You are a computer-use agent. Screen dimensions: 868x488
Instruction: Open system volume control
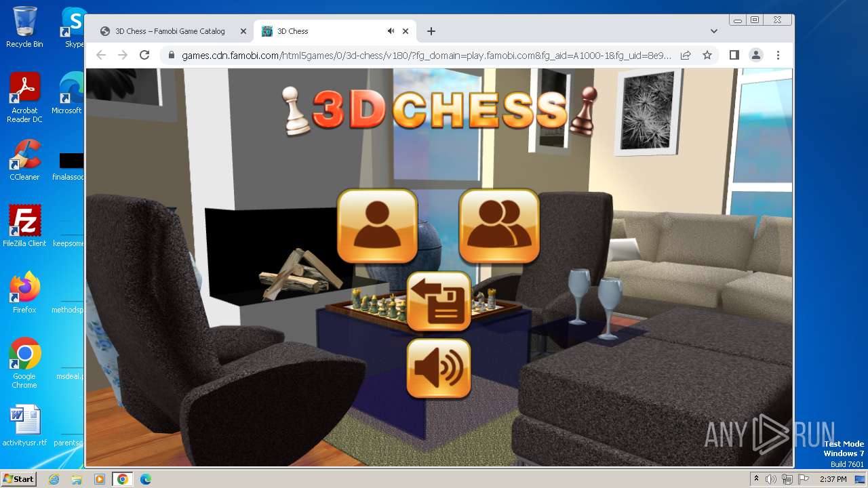pyautogui.click(x=771, y=479)
